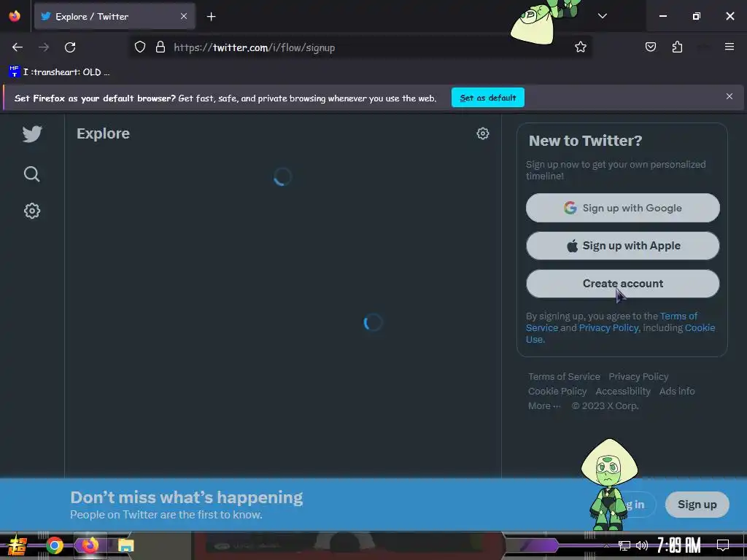The image size is (747, 560).
Task: Open Settings gear in left sidebar
Action: pyautogui.click(x=32, y=211)
